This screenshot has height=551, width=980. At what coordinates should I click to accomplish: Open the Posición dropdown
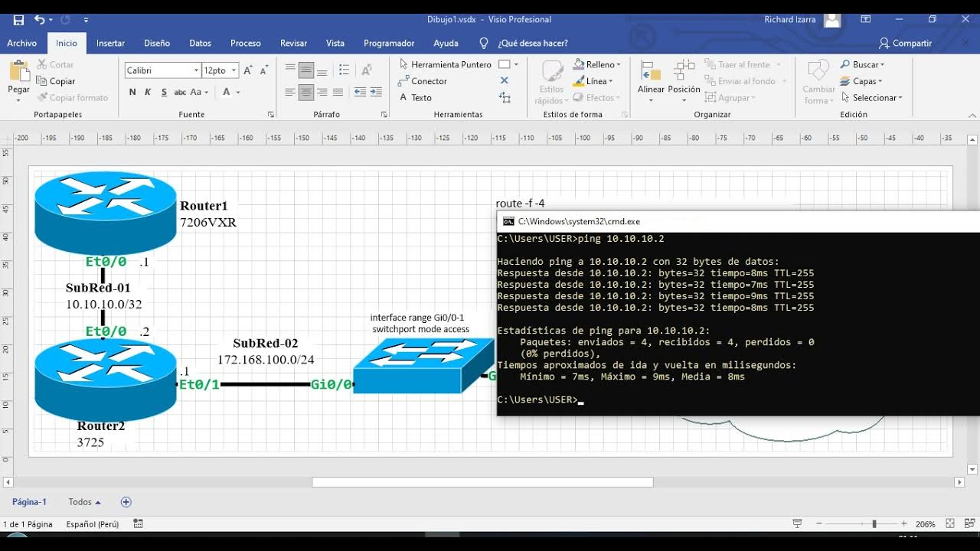pyautogui.click(x=684, y=80)
